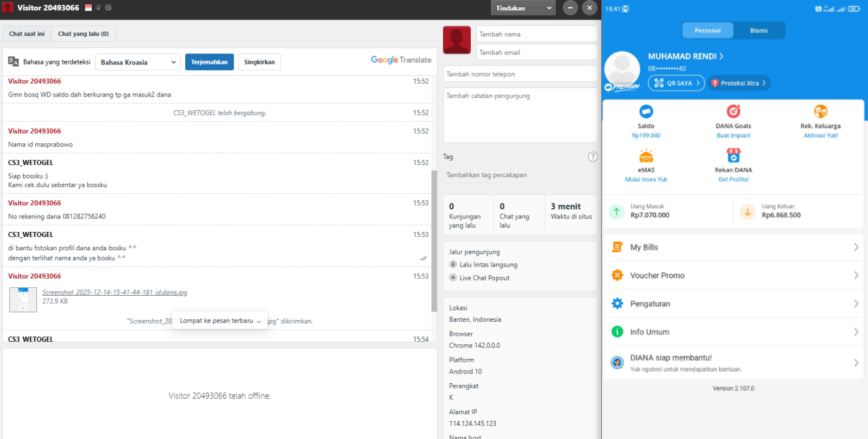The height and width of the screenshot is (439, 868).
Task: Click the green Info Umum icon
Action: [x=618, y=332]
